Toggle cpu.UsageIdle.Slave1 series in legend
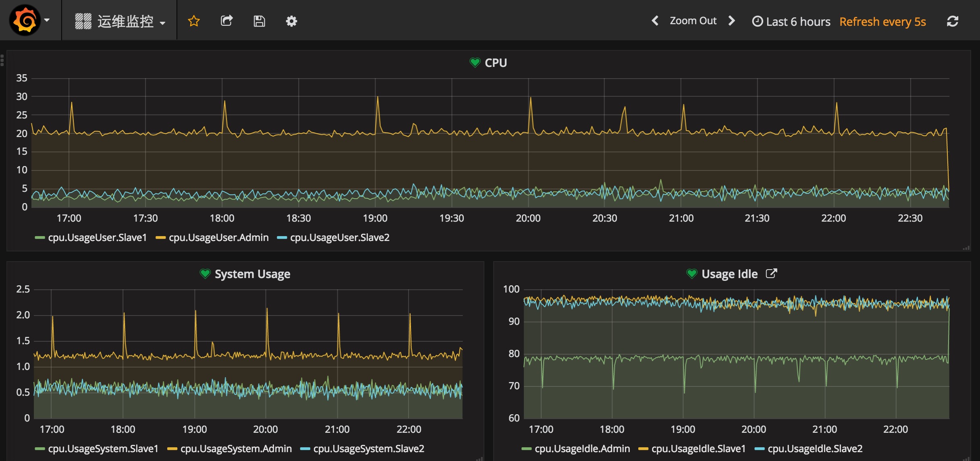Viewport: 980px width, 461px height. coord(698,449)
